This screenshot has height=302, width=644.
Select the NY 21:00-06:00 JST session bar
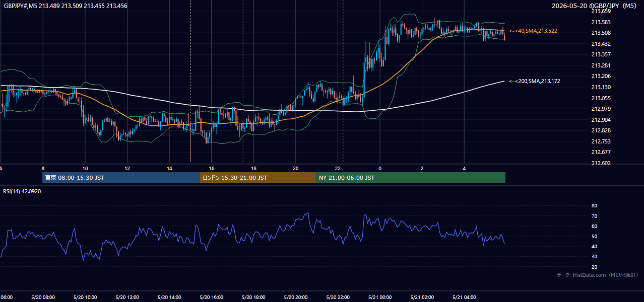tap(411, 178)
